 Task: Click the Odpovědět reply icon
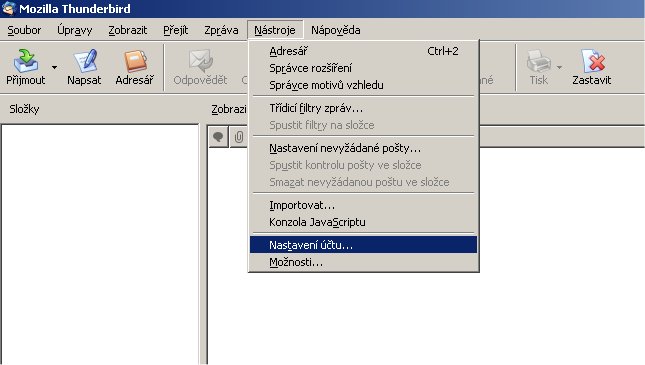point(201,61)
